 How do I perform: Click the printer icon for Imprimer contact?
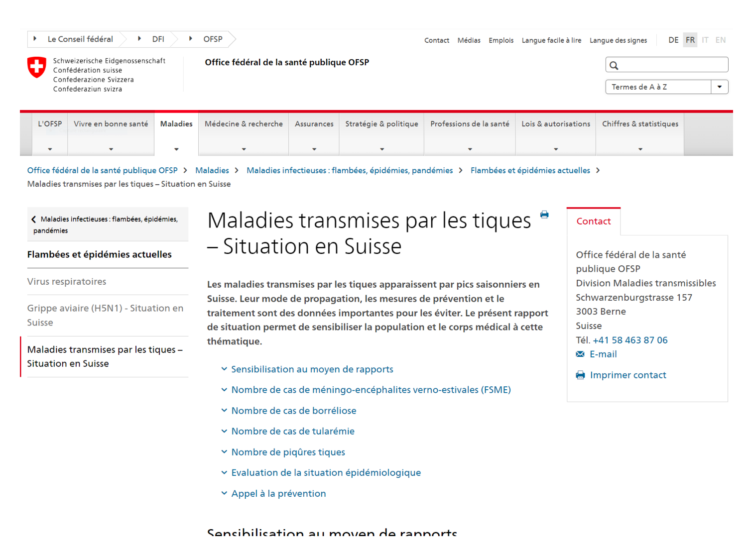(580, 375)
